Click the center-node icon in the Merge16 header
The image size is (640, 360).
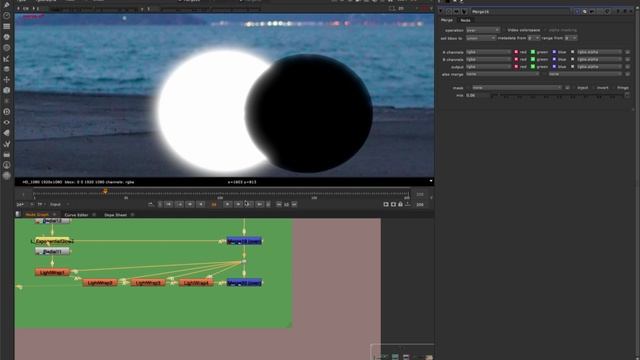[449, 12]
